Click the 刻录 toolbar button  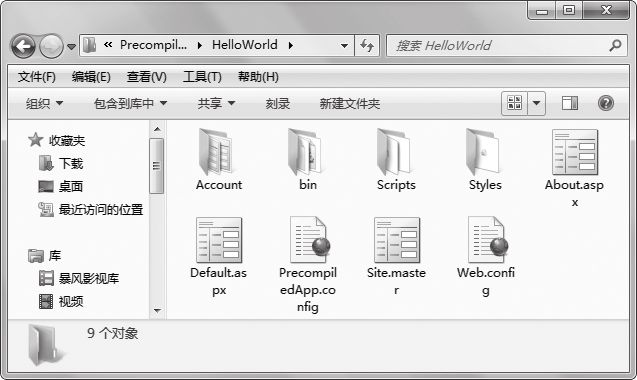tap(277, 104)
